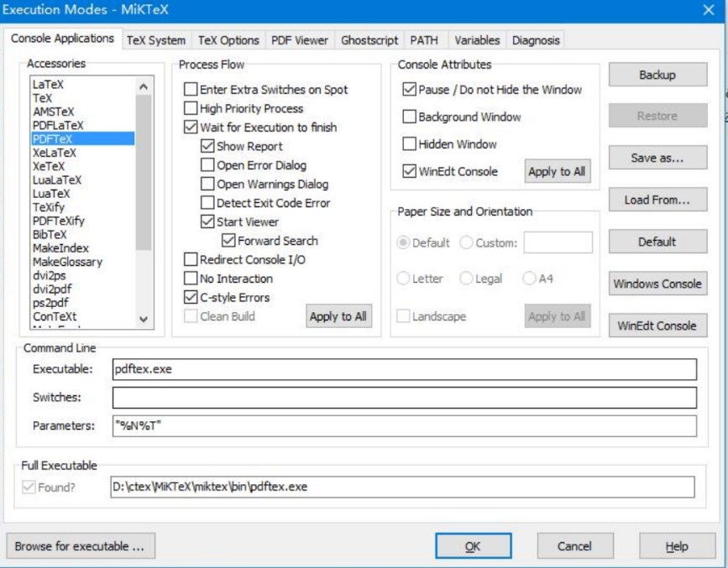Uncheck the Start Viewer option
This screenshot has width=728, height=568.
pyautogui.click(x=208, y=222)
